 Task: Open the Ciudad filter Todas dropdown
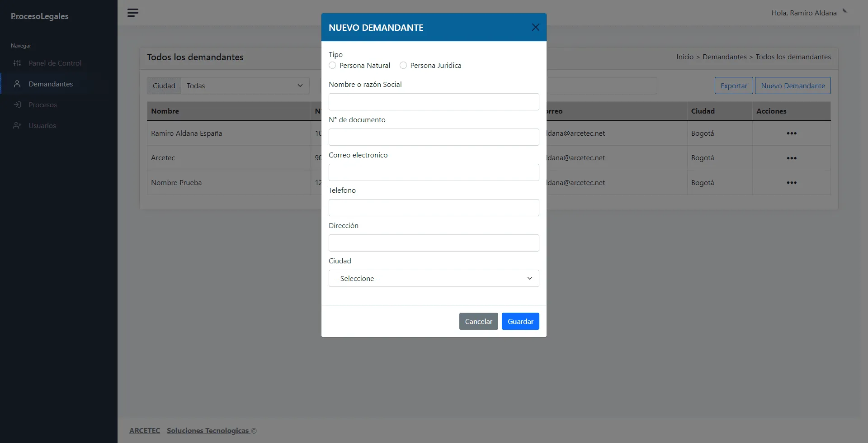[x=245, y=86]
